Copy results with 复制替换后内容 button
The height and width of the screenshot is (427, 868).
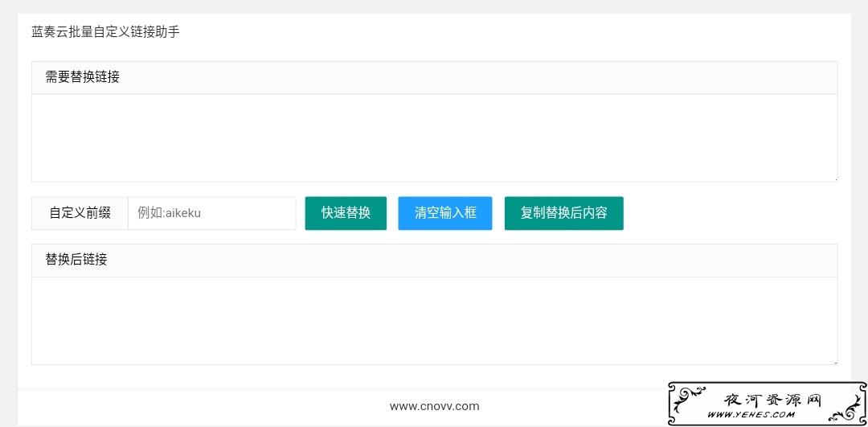click(563, 213)
